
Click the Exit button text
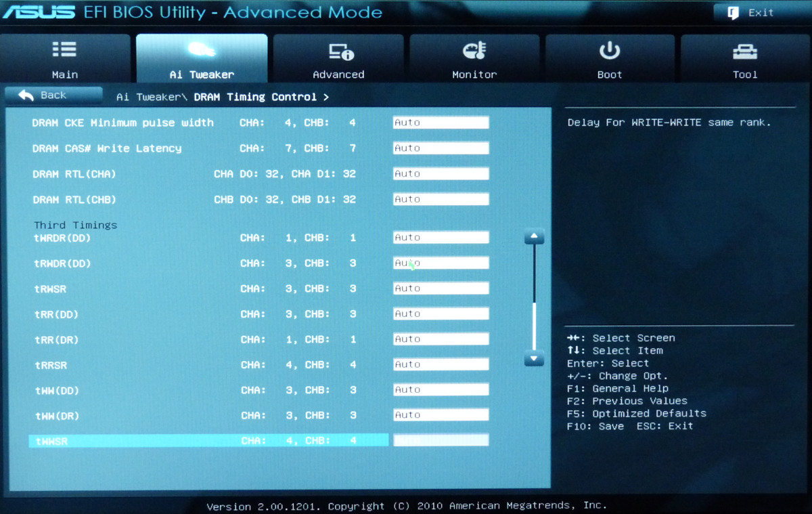click(761, 12)
